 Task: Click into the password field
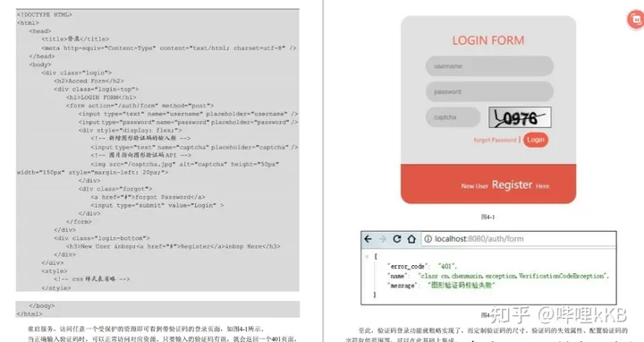point(489,91)
